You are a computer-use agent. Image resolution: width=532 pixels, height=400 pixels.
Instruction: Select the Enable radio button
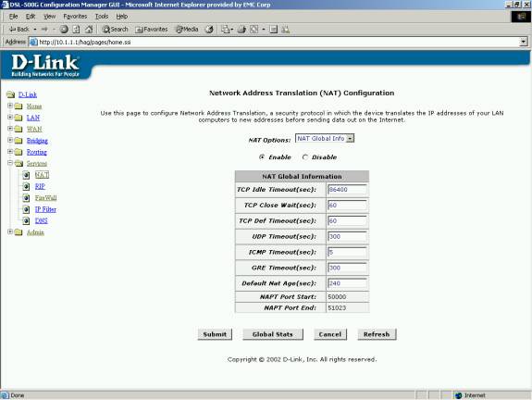262,157
